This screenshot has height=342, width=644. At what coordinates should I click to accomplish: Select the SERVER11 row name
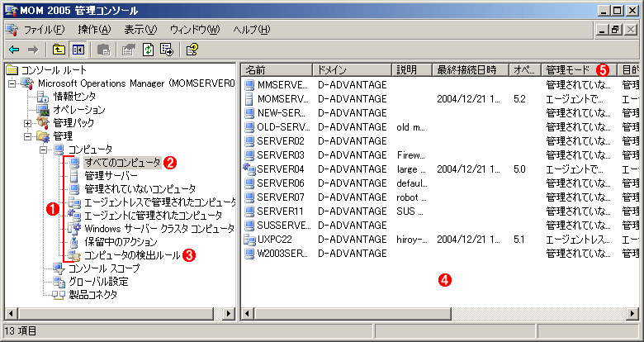coord(280,211)
